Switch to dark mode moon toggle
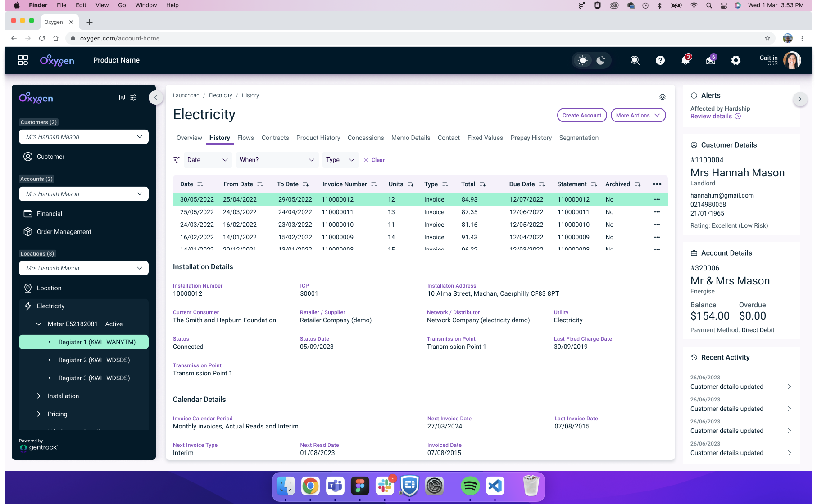The width and height of the screenshot is (817, 504). tap(601, 60)
